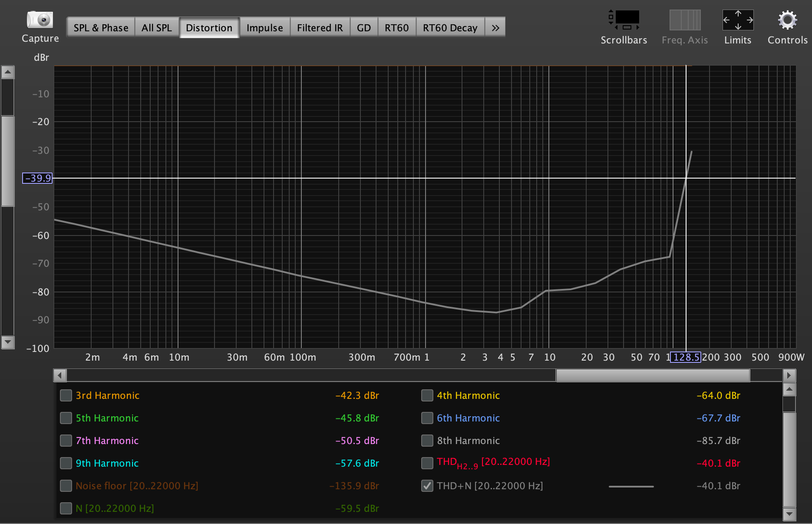This screenshot has height=524, width=812.
Task: Open the graph Limits icon
Action: (x=738, y=20)
